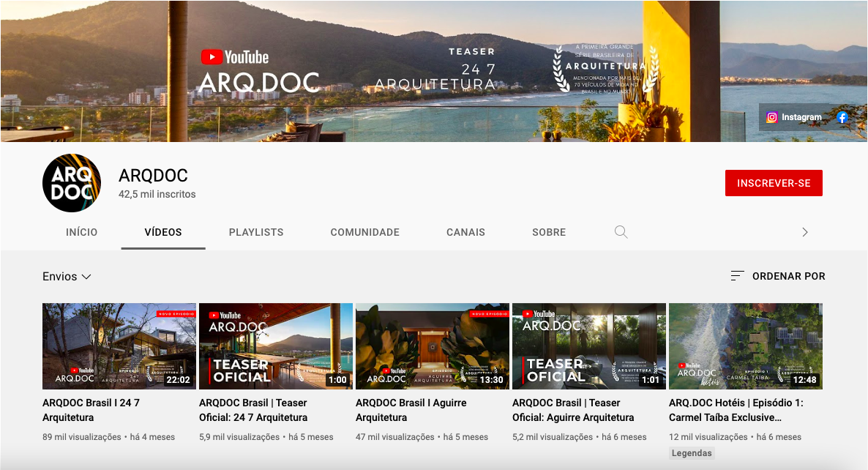Go to the INÍCIO tab
868x470 pixels.
(81, 232)
